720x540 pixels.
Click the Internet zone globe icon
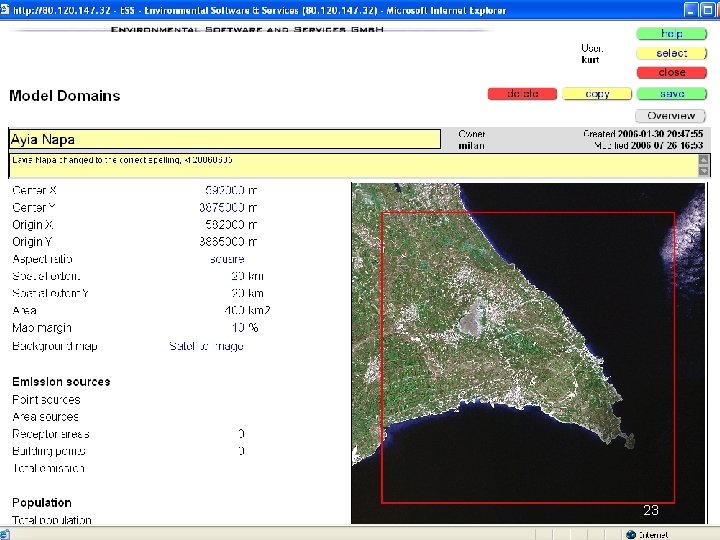629,534
